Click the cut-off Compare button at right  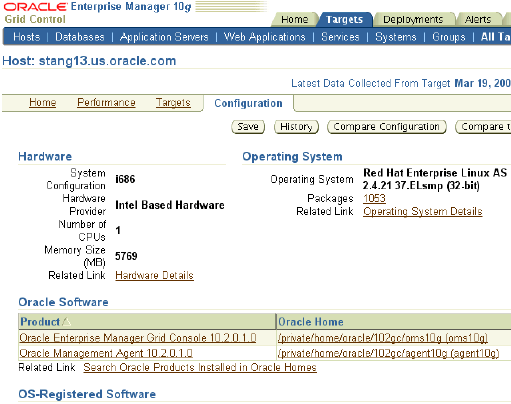483,127
